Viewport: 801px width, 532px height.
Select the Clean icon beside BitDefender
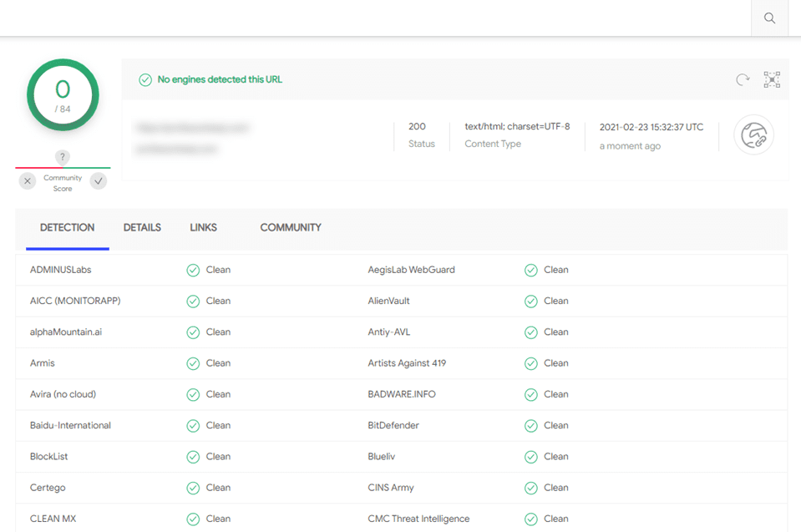pos(531,425)
